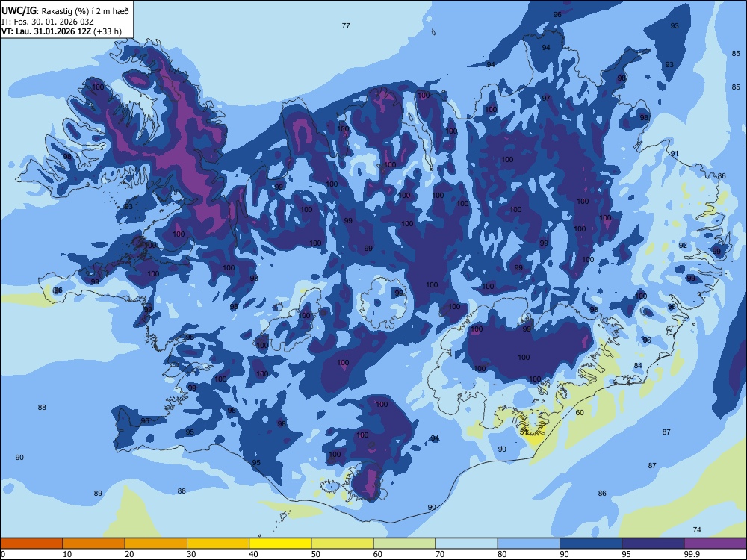Pick the 30–40 golden legend swatch
This screenshot has height=560, width=747.
pos(218,544)
